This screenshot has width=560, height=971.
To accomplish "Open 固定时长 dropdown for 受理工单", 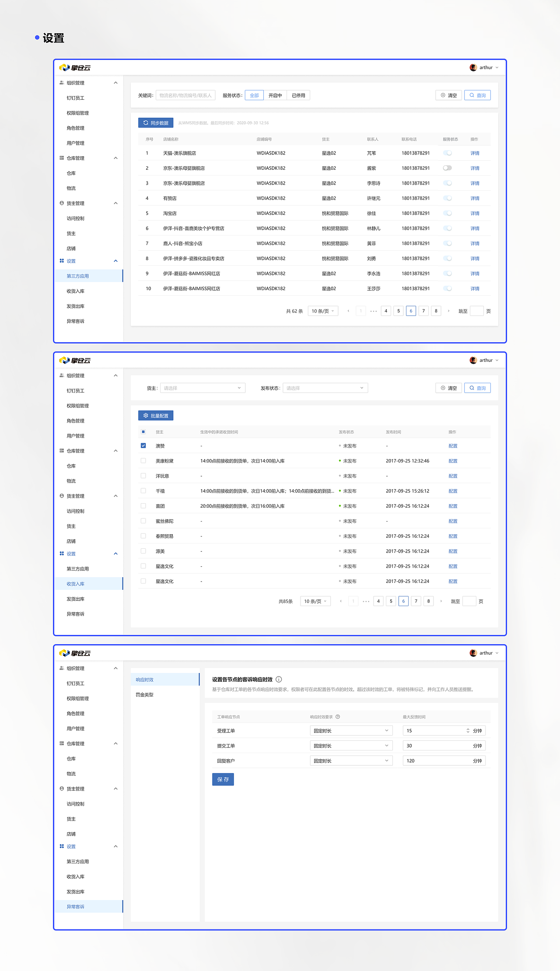I will pyautogui.click(x=351, y=731).
